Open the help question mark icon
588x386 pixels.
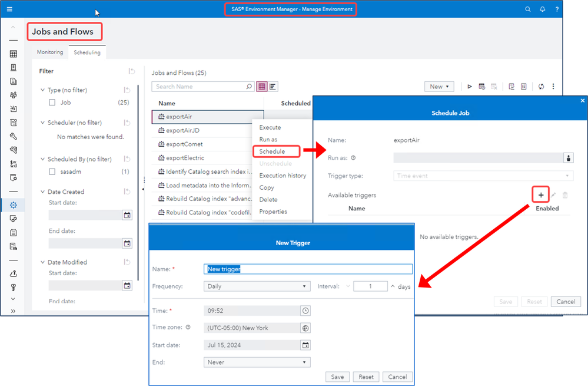(557, 9)
